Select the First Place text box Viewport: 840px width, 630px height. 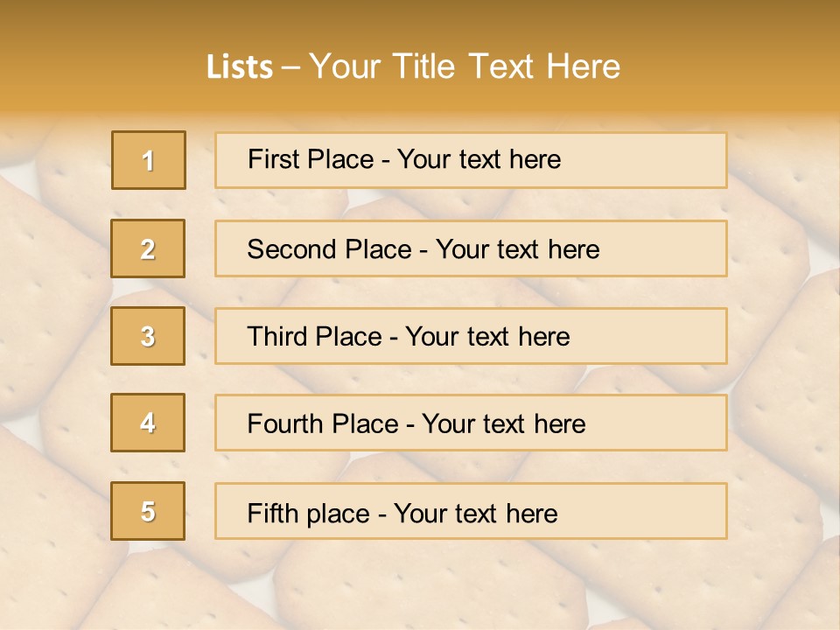[471, 161]
